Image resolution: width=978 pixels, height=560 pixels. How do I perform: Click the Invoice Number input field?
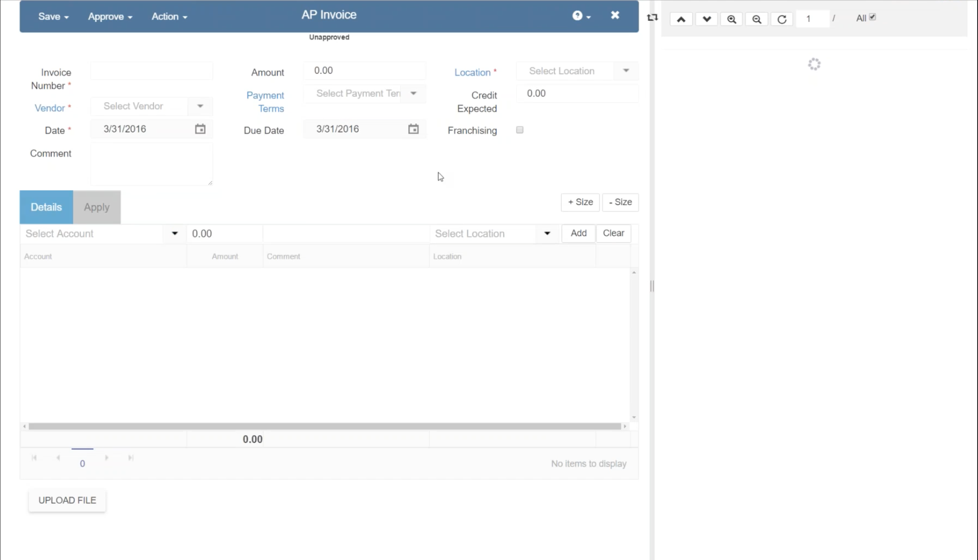coord(152,71)
